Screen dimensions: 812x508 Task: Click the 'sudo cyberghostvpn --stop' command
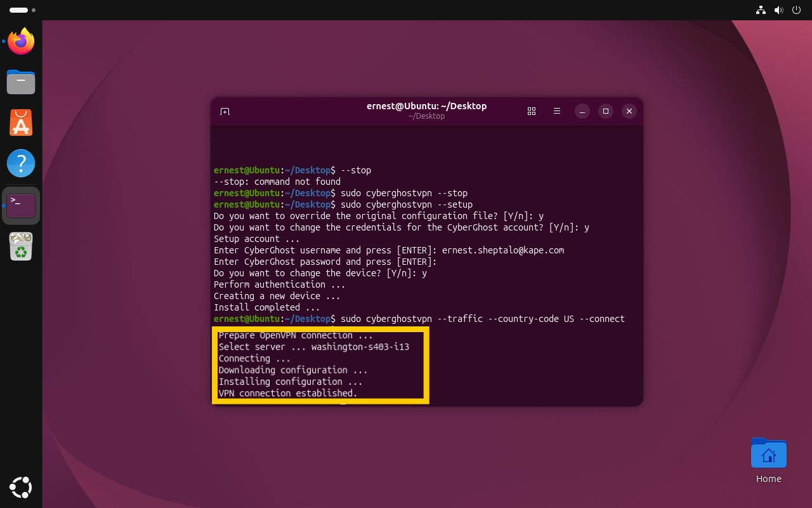[404, 193]
